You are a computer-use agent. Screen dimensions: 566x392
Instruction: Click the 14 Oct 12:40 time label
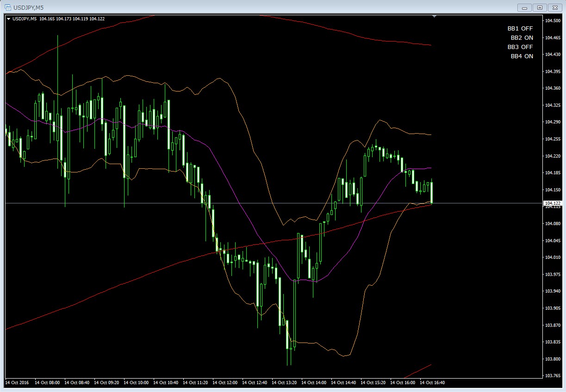[x=255, y=383]
